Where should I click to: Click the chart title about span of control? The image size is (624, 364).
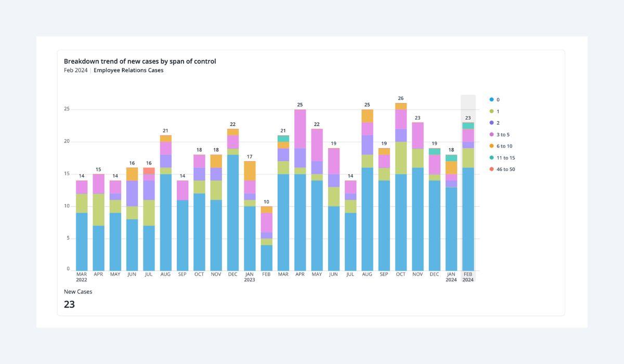tap(140, 61)
